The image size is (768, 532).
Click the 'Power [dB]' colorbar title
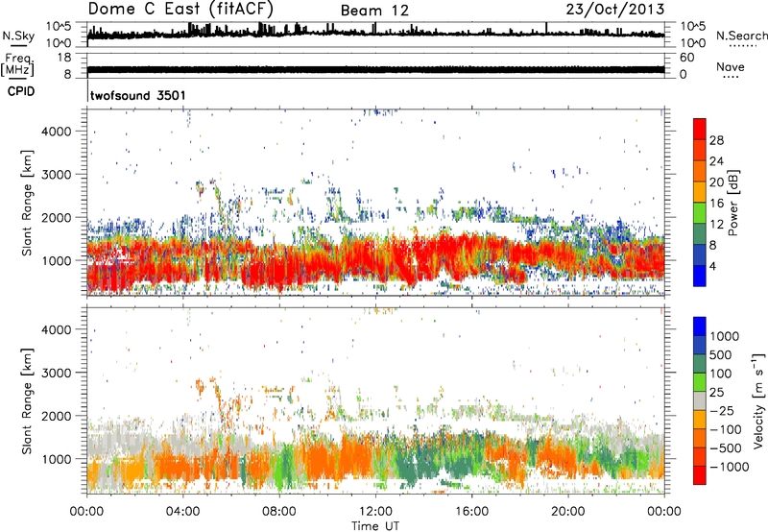coord(732,203)
